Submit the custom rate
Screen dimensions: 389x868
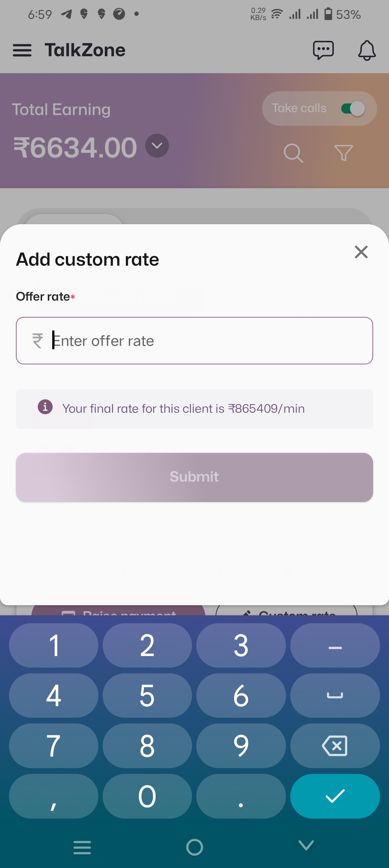[194, 477]
